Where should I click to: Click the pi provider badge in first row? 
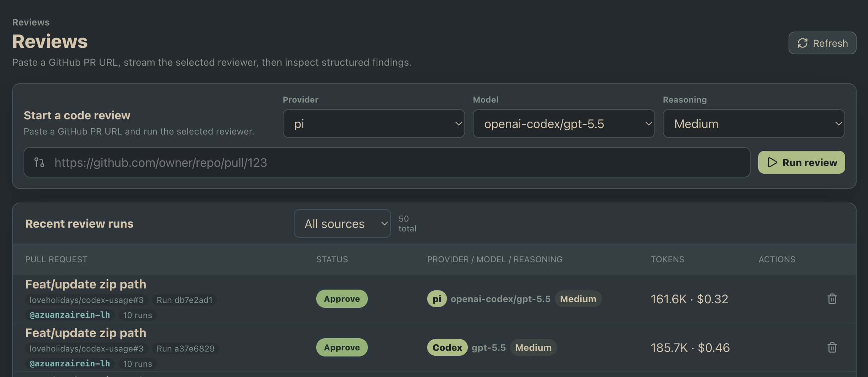point(437,299)
